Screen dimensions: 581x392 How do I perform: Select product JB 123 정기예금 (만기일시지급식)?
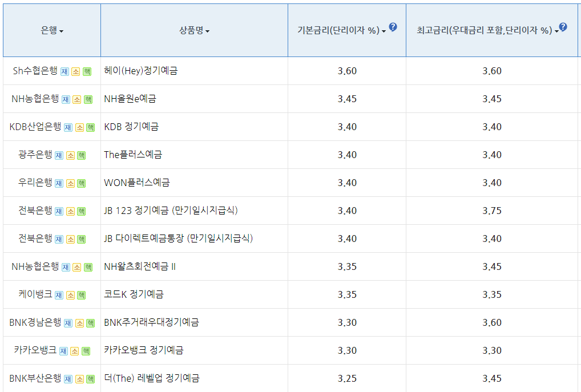tap(171, 211)
